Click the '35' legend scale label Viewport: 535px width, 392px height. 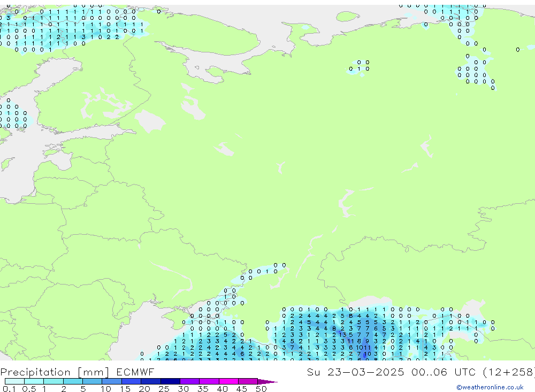pyautogui.click(x=203, y=389)
